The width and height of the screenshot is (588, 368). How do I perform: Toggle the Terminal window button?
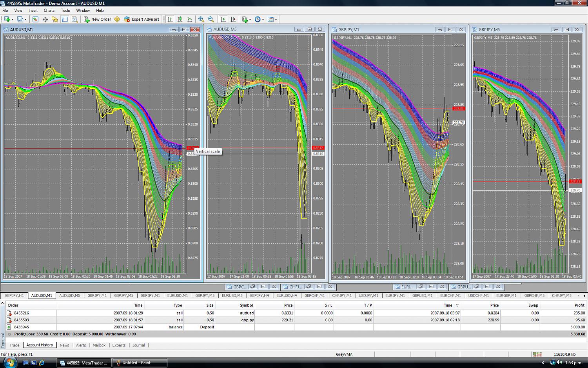65,19
